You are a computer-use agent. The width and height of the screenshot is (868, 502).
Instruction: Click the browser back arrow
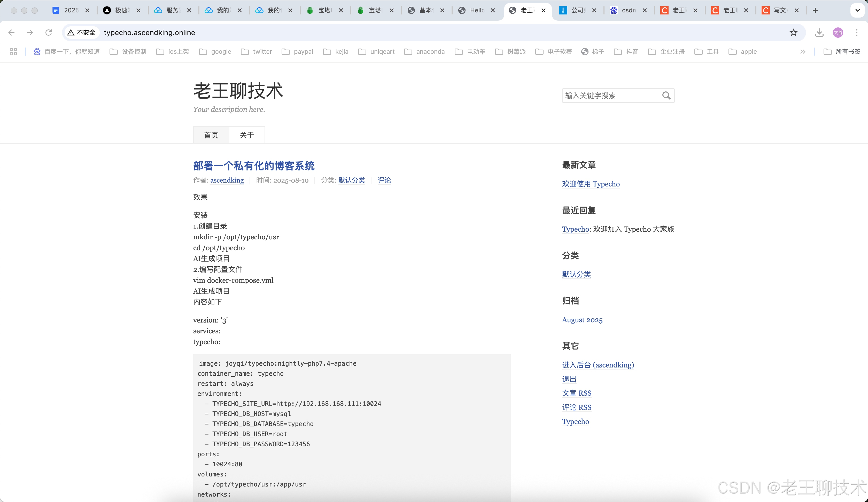[x=11, y=32]
